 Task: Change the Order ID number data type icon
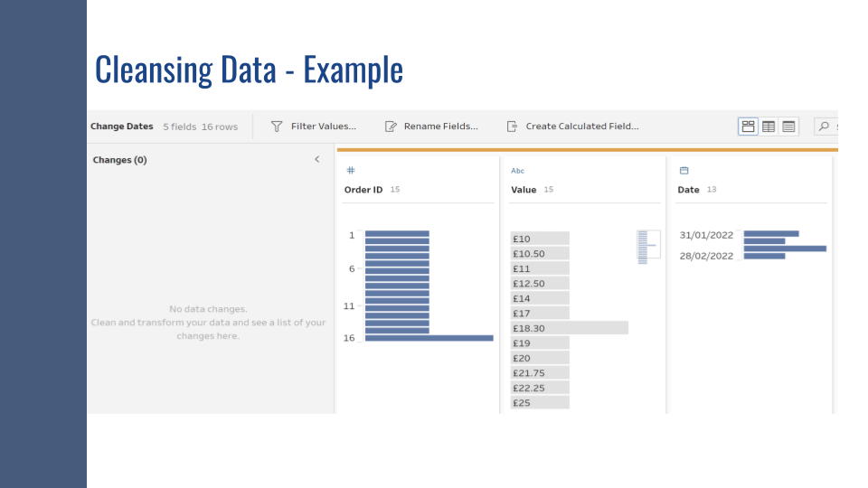[351, 170]
